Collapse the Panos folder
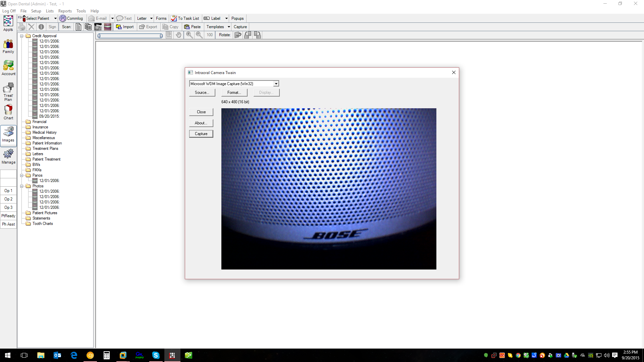Screen dimensions: 644x362 [21, 175]
